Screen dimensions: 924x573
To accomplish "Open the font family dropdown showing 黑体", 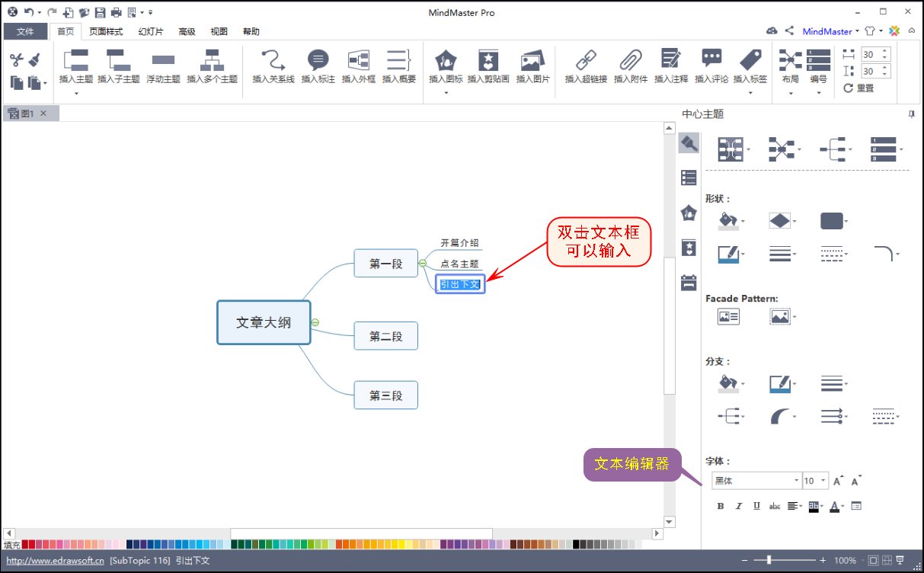I will pyautogui.click(x=795, y=480).
